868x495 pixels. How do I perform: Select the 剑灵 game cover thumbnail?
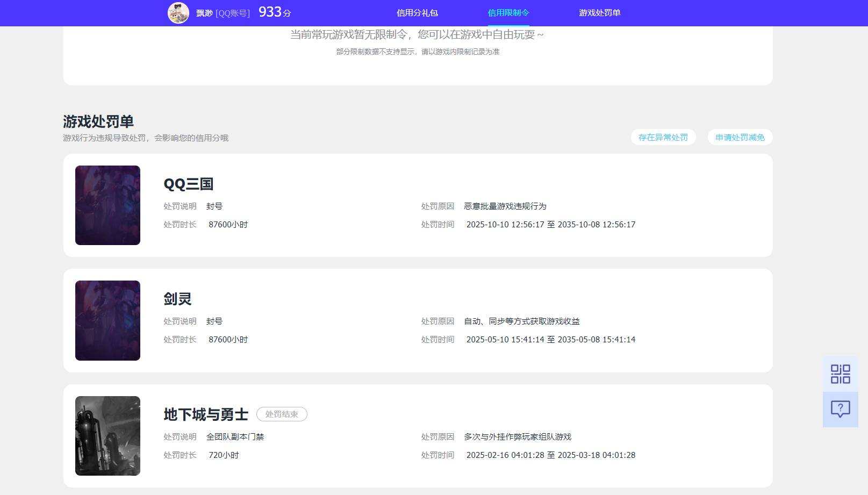(x=107, y=320)
